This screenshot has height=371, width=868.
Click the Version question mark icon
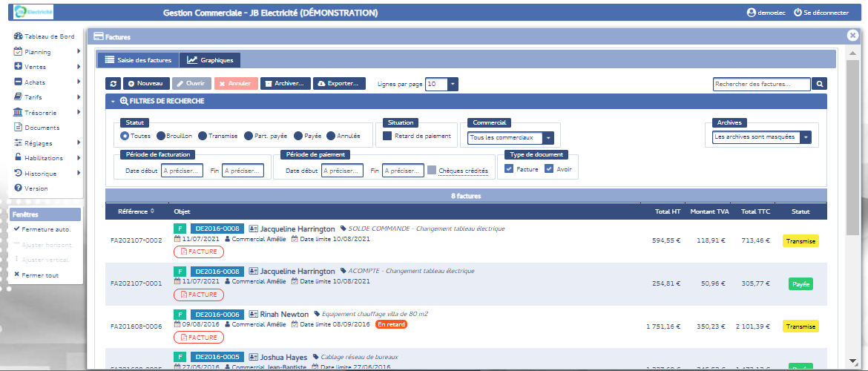point(18,188)
